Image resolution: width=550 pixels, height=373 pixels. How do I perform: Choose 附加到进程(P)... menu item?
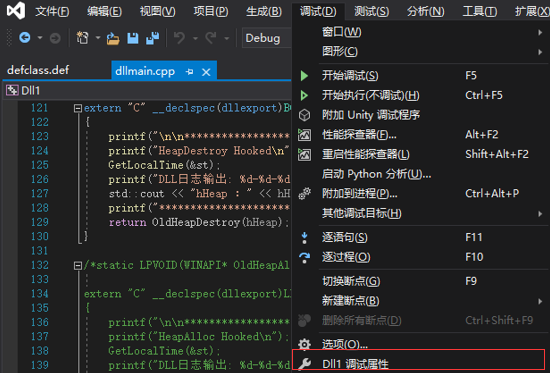pos(421,194)
